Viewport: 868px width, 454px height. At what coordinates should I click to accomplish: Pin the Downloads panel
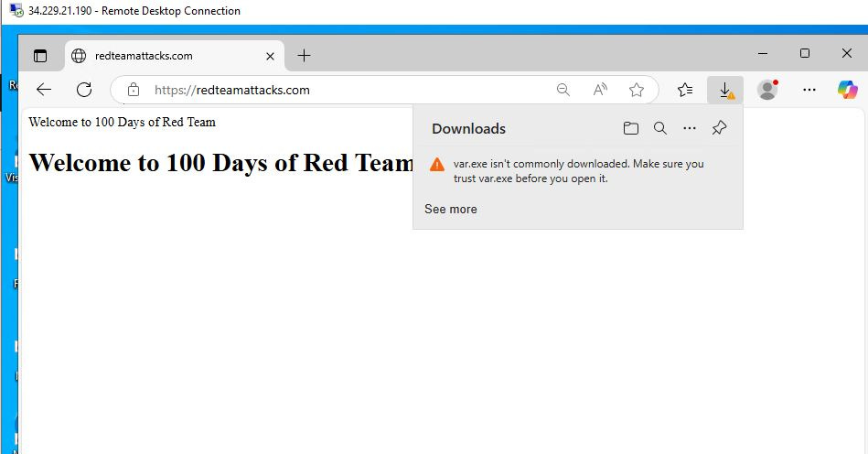pyautogui.click(x=719, y=128)
